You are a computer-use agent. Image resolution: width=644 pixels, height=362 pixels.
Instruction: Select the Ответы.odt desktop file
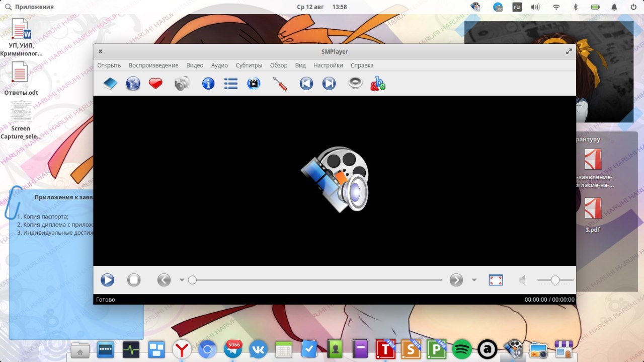pos(21,79)
